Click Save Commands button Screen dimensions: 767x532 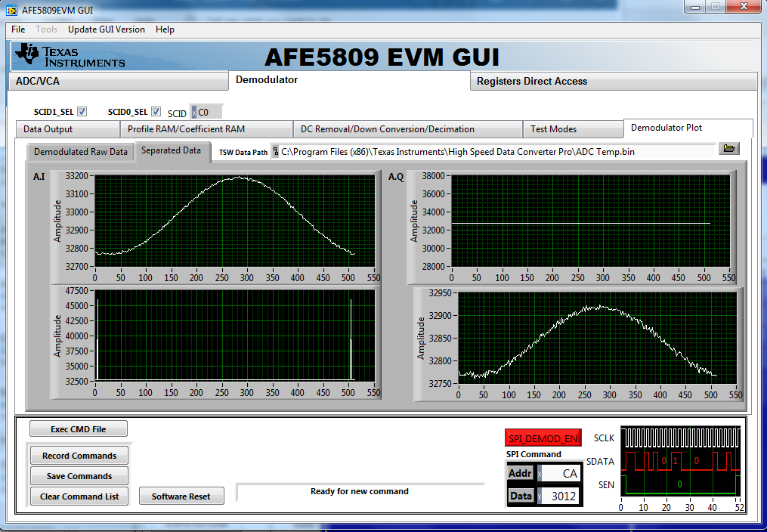(x=79, y=476)
